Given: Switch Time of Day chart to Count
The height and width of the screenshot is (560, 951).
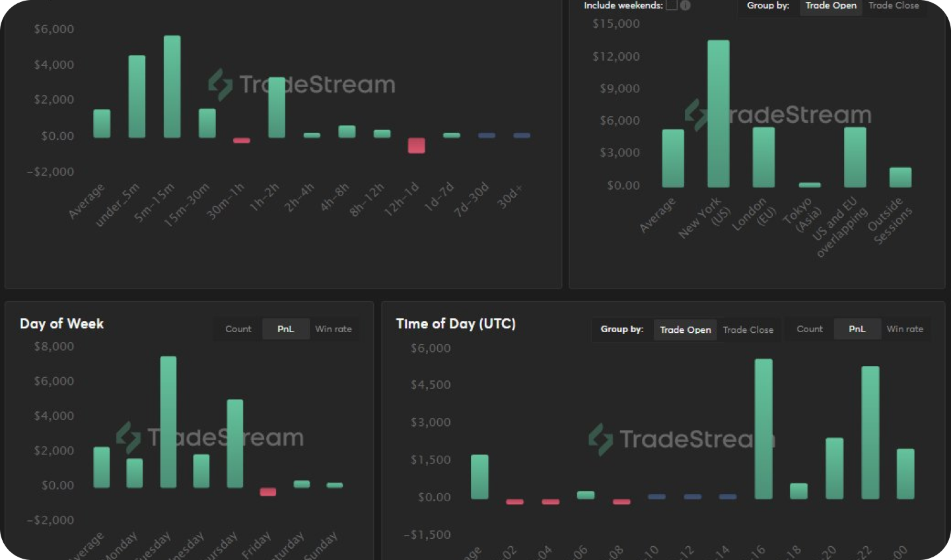Looking at the screenshot, I should tap(810, 329).
